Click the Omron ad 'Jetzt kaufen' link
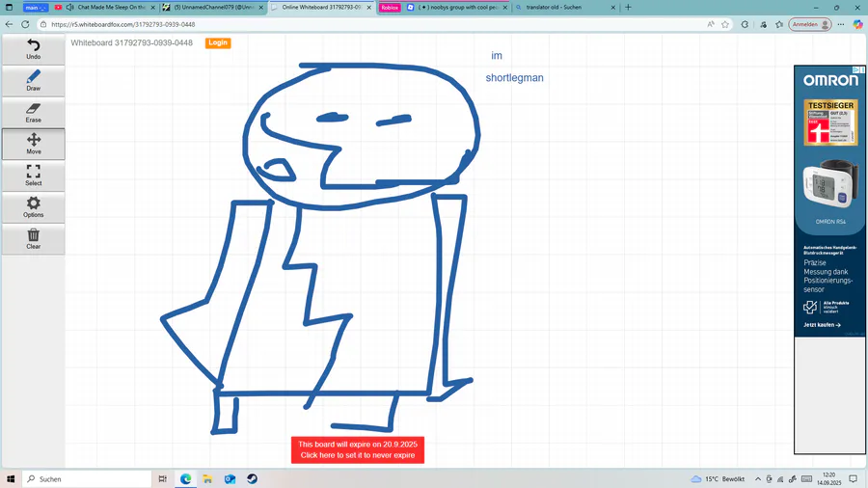The width and height of the screenshot is (868, 488). click(x=822, y=325)
